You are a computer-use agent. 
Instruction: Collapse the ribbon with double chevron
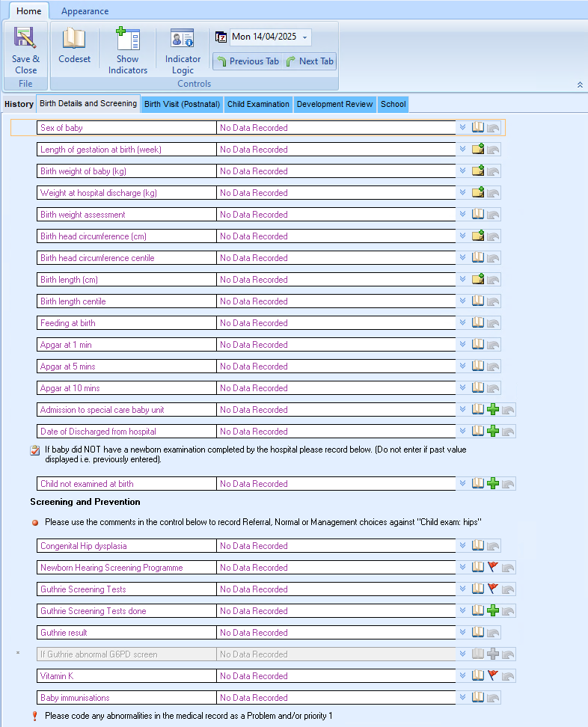click(x=580, y=85)
